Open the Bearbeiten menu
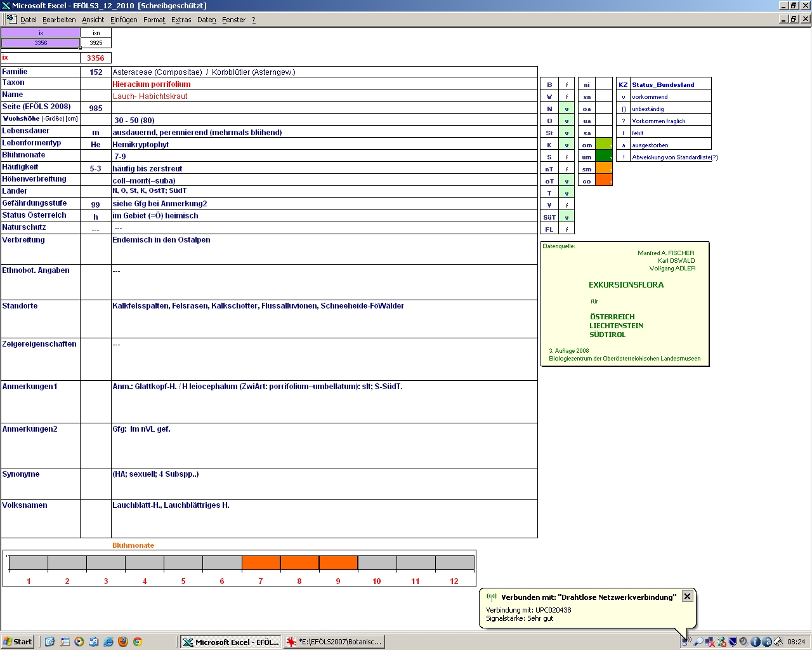Image resolution: width=812 pixels, height=650 pixels. coord(59,20)
